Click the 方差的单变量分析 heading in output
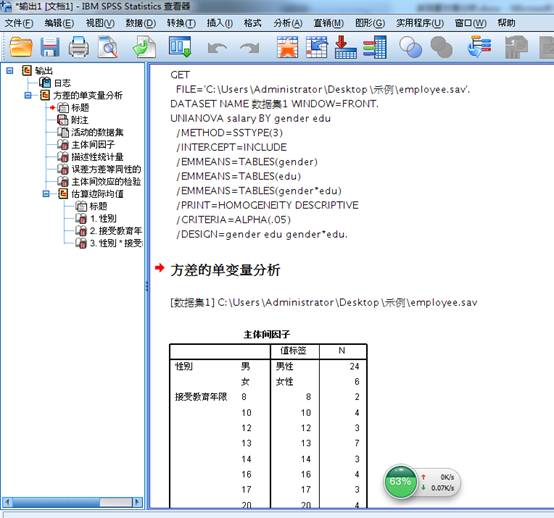Image resolution: width=554 pixels, height=518 pixels. (225, 270)
